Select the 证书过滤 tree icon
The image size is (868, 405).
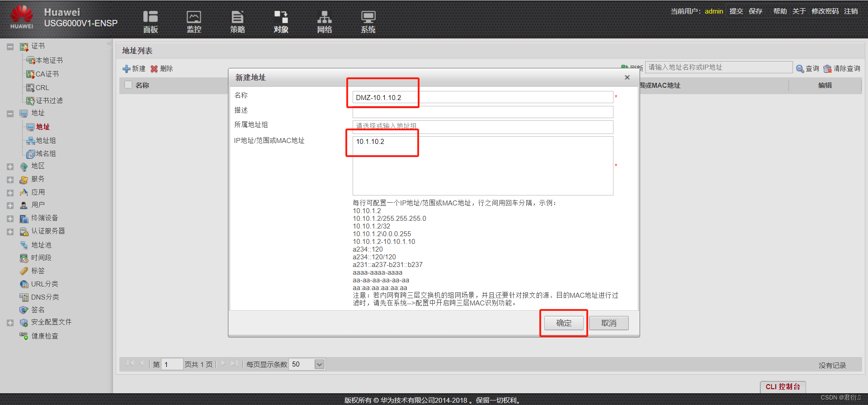coord(30,100)
